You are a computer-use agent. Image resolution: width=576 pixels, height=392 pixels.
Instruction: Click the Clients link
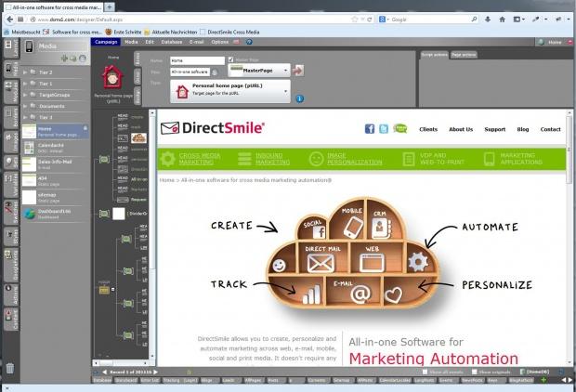click(428, 129)
